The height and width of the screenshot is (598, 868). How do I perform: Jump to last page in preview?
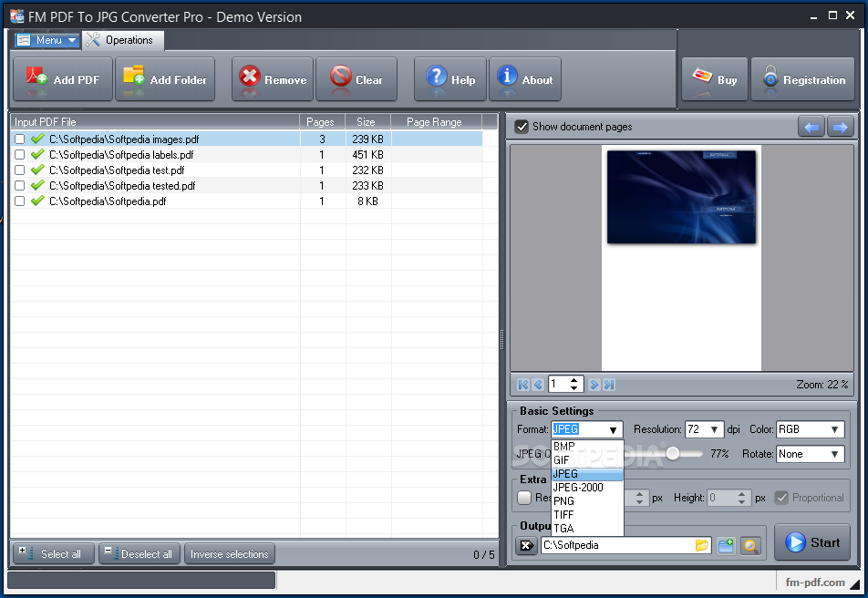[609, 385]
